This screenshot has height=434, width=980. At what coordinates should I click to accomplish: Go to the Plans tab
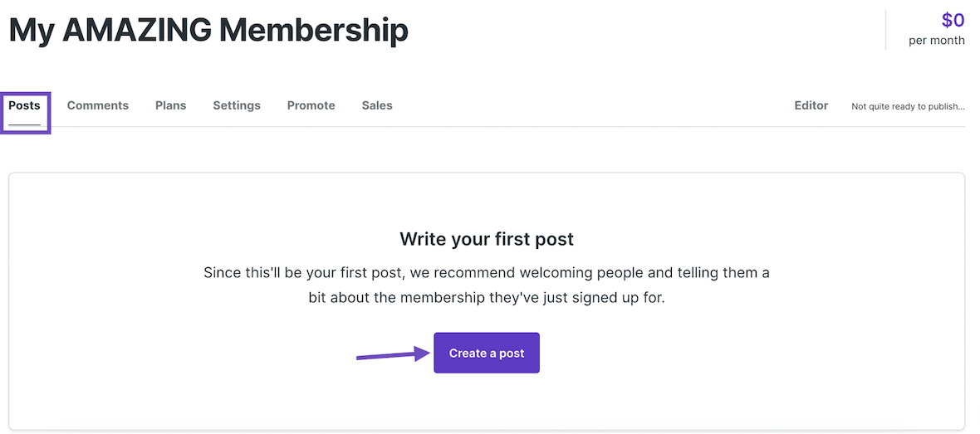pyautogui.click(x=170, y=105)
